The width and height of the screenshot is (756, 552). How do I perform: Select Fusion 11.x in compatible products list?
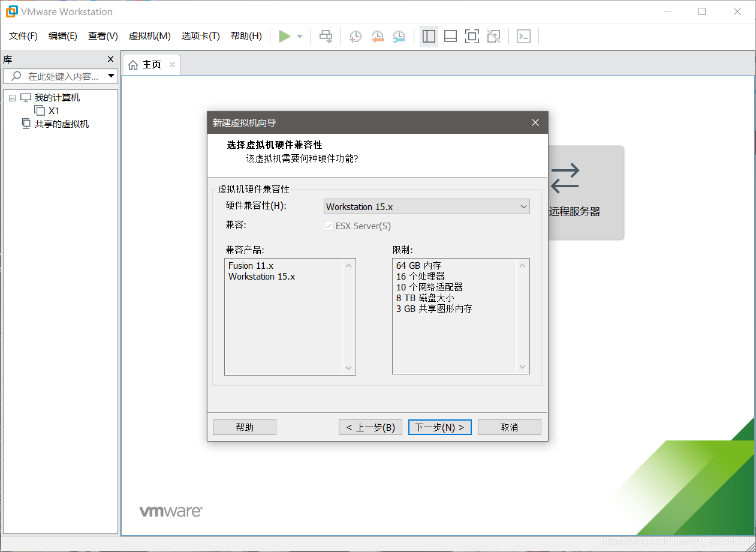point(251,266)
